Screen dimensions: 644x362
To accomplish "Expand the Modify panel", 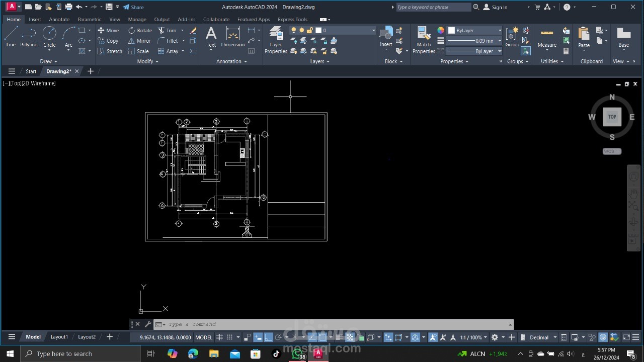I will (x=148, y=61).
